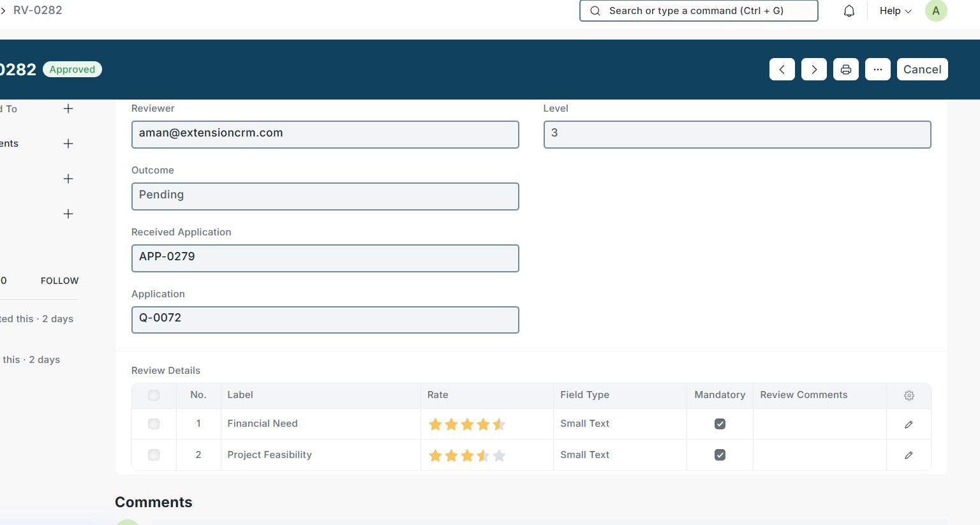Toggle select-all checkbox in Review Details header

tap(154, 396)
